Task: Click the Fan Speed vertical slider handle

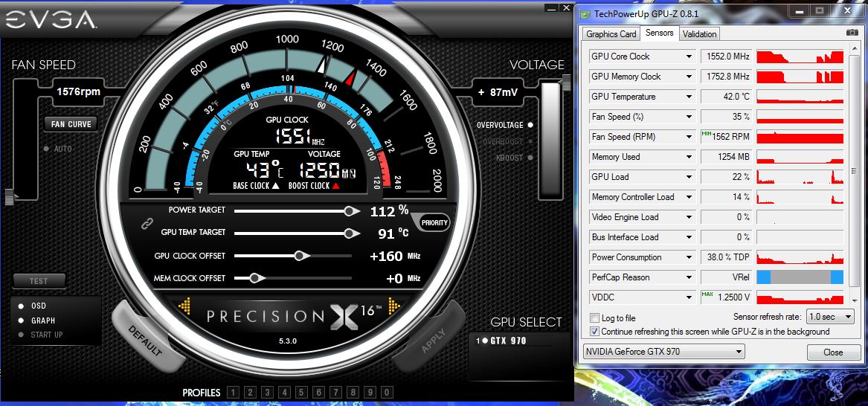Action: [10, 196]
